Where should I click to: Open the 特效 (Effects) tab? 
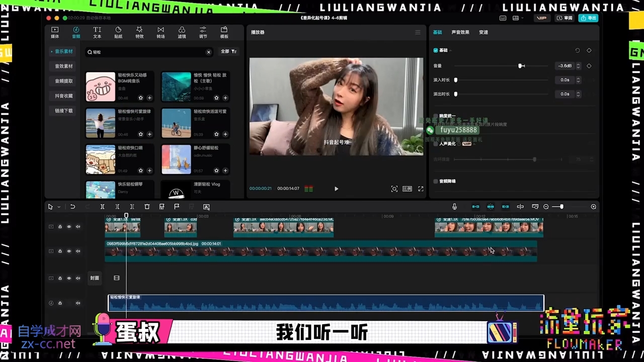coord(139,33)
